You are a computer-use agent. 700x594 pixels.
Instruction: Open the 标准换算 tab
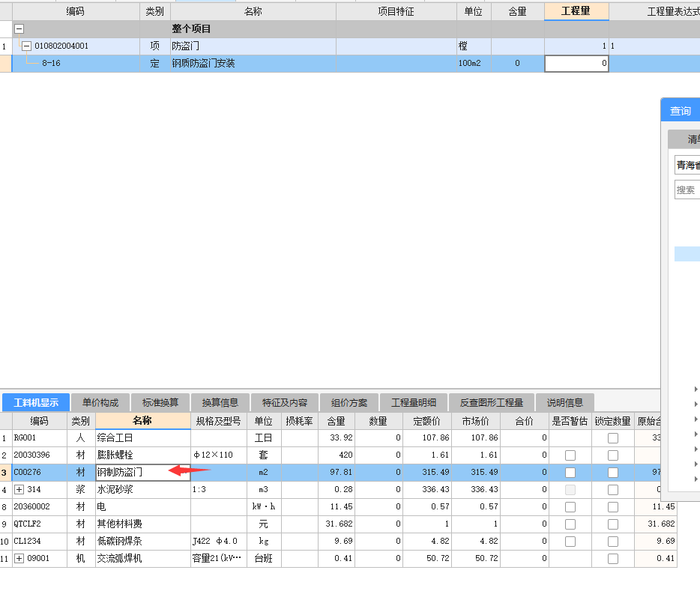point(160,402)
